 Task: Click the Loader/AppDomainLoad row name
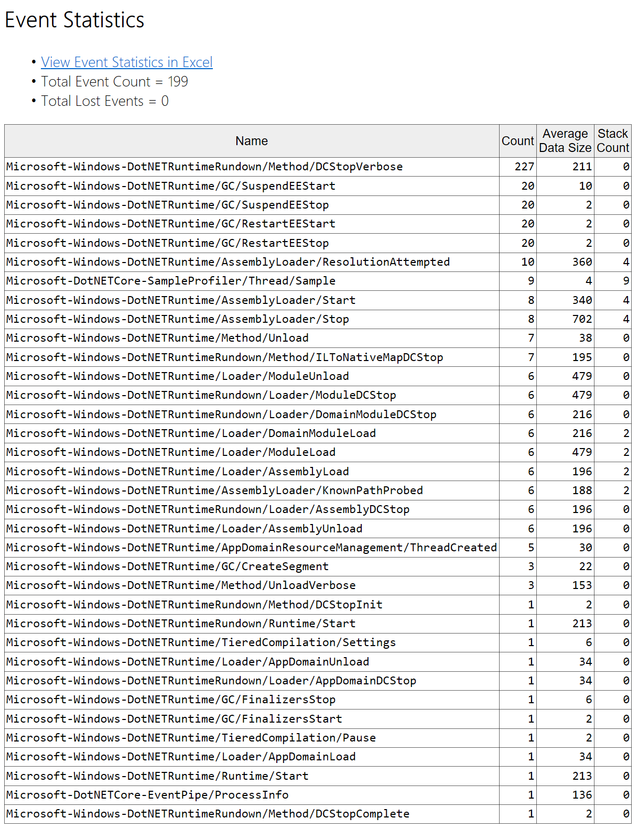(x=181, y=757)
